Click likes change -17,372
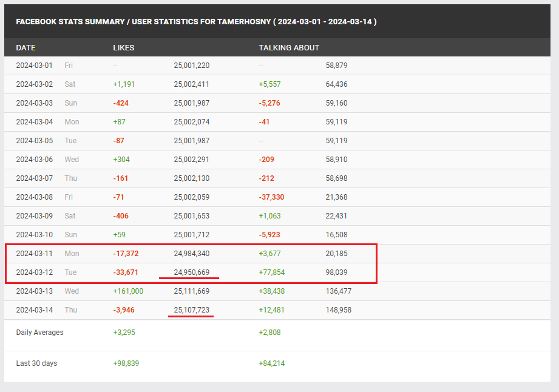559x392 pixels. [x=126, y=254]
